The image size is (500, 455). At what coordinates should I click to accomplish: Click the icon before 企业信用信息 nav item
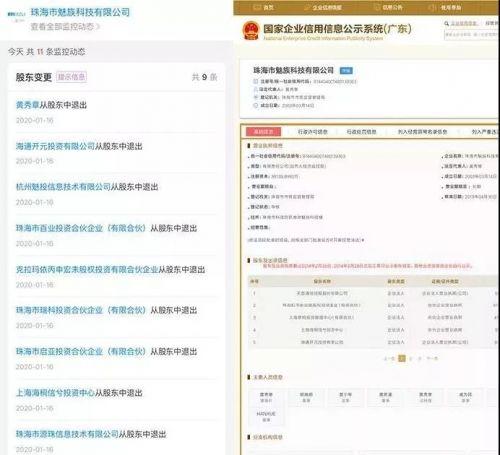[x=307, y=7]
